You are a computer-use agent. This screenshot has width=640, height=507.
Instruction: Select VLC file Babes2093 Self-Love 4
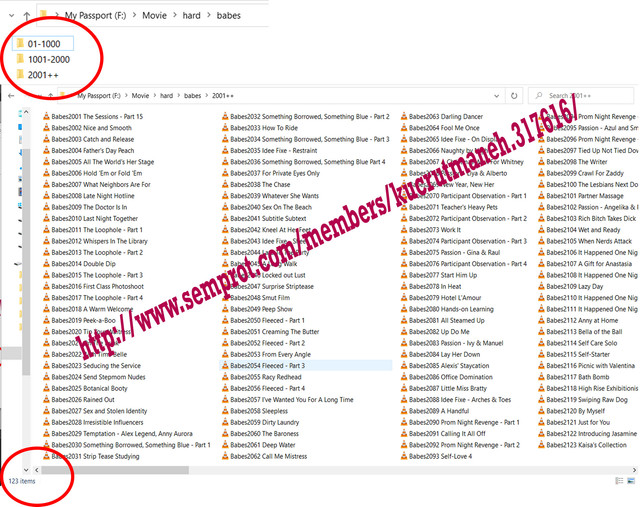(x=437, y=456)
